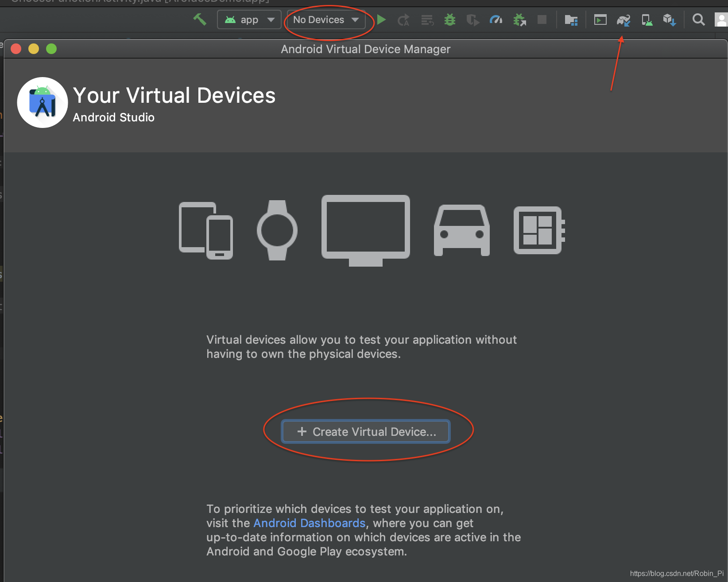Sync Project with Gradle Files elephant icon
Viewport: 728px width, 582px height.
click(623, 20)
